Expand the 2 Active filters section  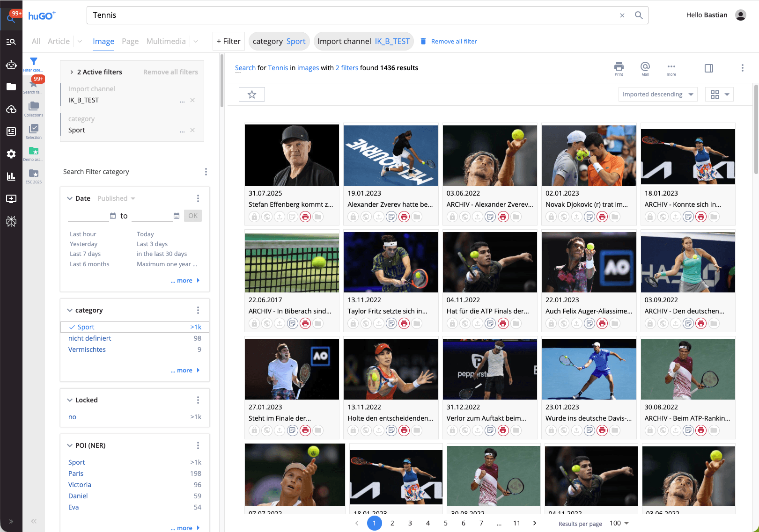click(x=72, y=72)
